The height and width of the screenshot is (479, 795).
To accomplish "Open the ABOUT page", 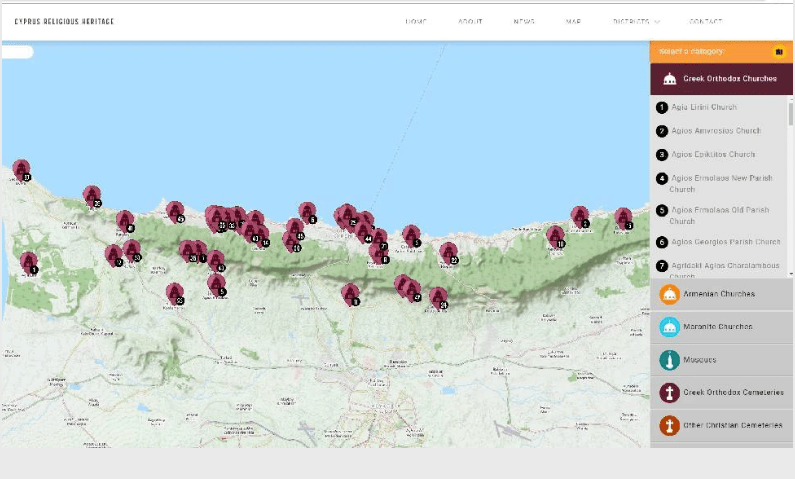I will (x=470, y=22).
